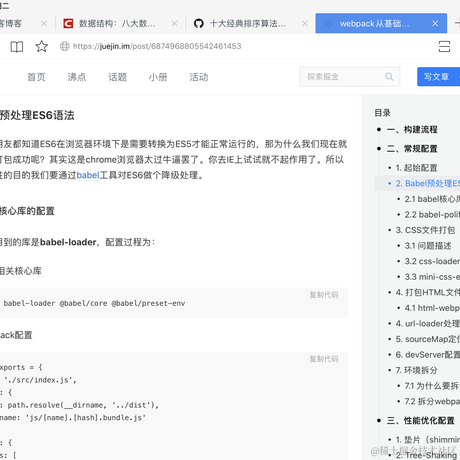Open 7.2 拆分webpa contents entry
Image resolution: width=460 pixels, height=460 pixels.
(432, 401)
